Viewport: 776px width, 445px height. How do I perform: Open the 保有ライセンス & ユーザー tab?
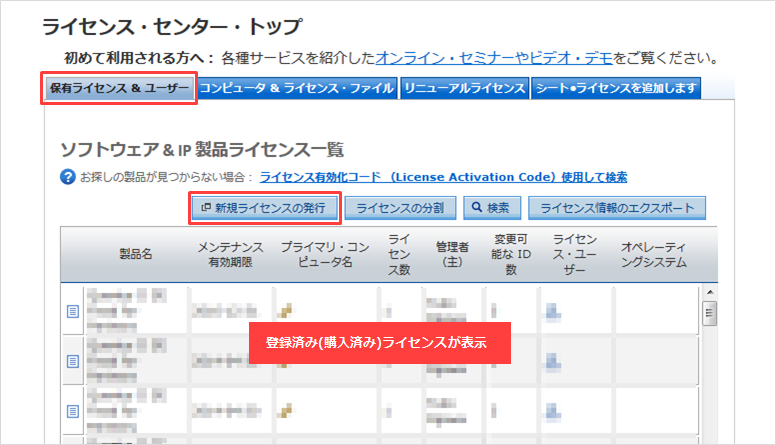[x=119, y=88]
